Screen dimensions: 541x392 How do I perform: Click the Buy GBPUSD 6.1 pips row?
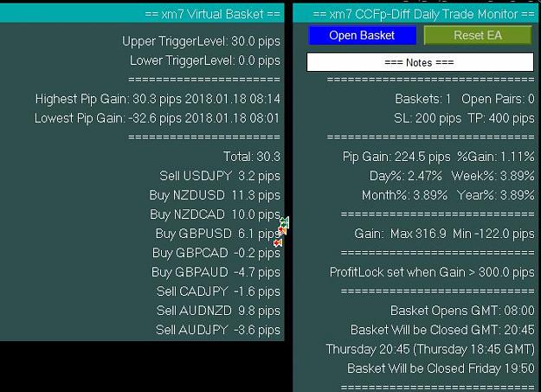point(218,235)
